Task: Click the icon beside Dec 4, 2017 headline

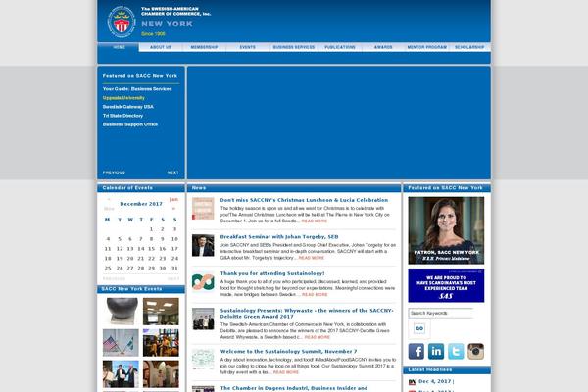Action: pos(413,382)
